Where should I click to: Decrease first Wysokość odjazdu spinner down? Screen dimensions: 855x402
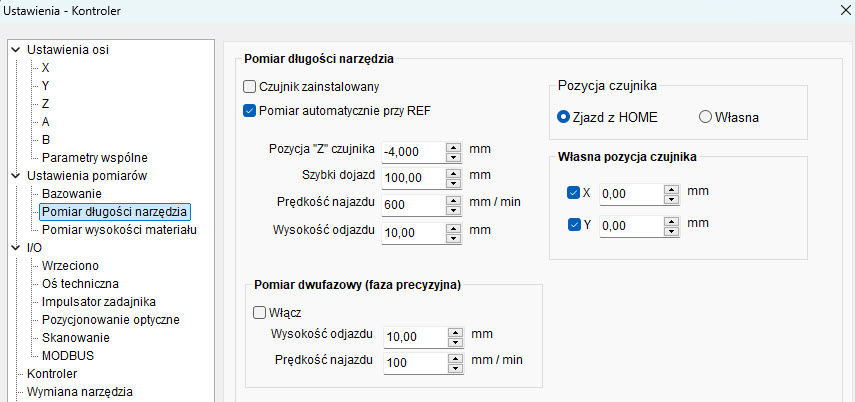[454, 237]
